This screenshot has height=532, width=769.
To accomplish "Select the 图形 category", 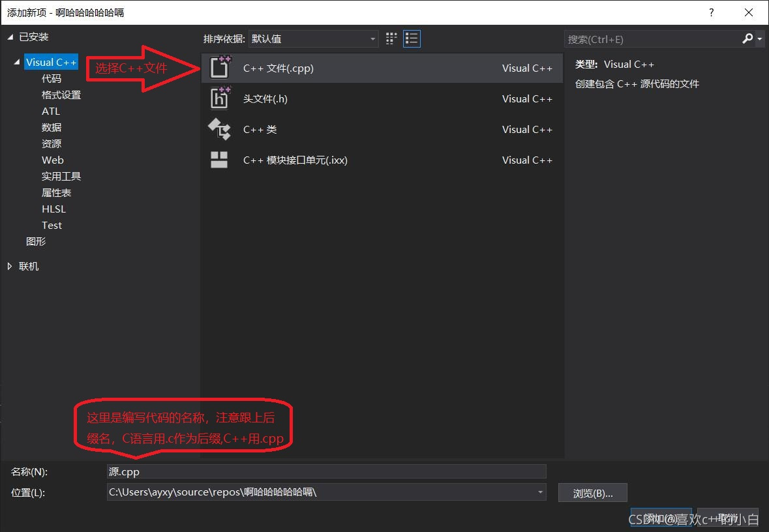I will click(x=36, y=241).
